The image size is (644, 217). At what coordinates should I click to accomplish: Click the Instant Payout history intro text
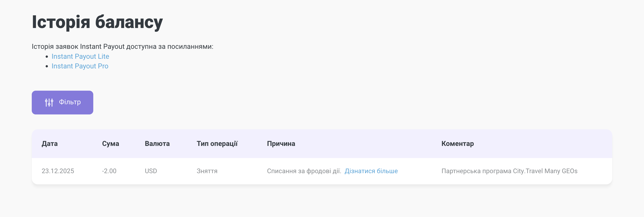(122, 47)
